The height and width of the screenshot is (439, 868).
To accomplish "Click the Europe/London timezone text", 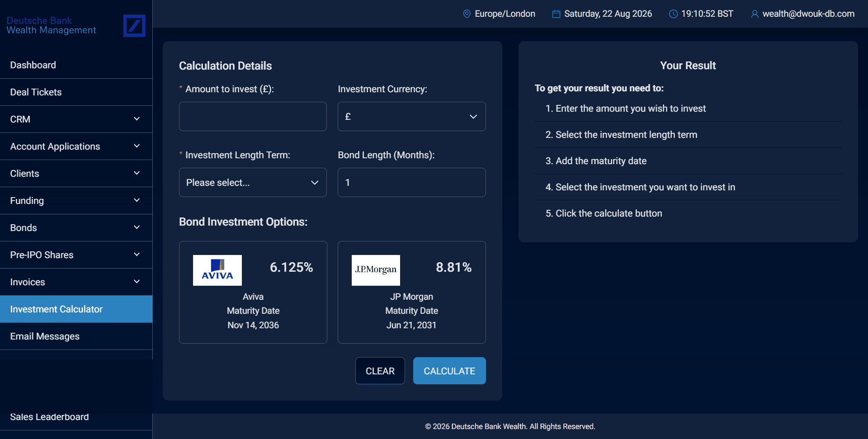I will (x=505, y=14).
